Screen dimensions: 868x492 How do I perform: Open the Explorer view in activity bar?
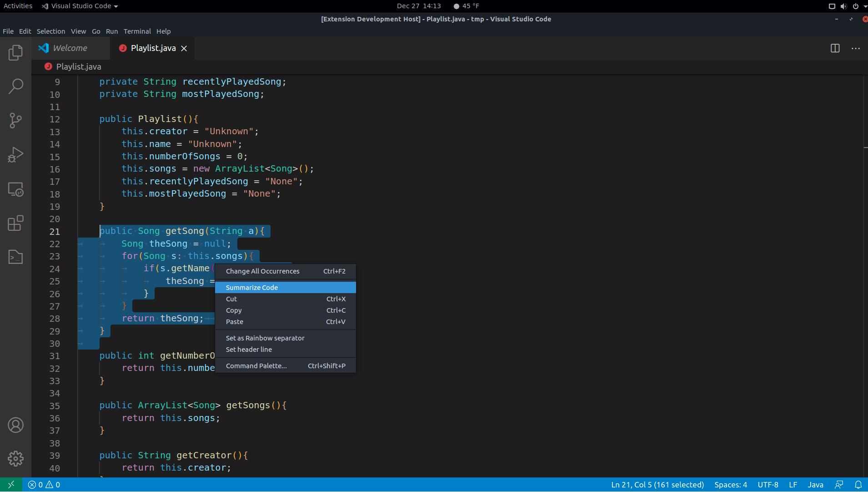15,52
